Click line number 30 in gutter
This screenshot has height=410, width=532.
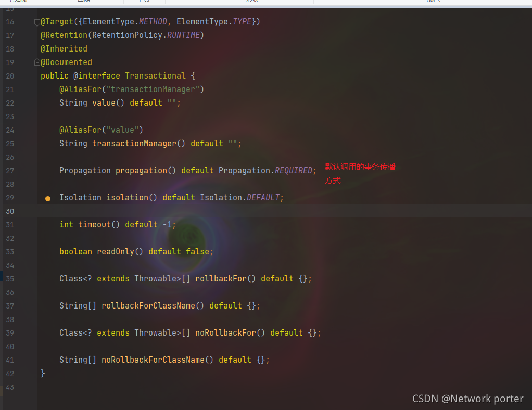point(10,211)
